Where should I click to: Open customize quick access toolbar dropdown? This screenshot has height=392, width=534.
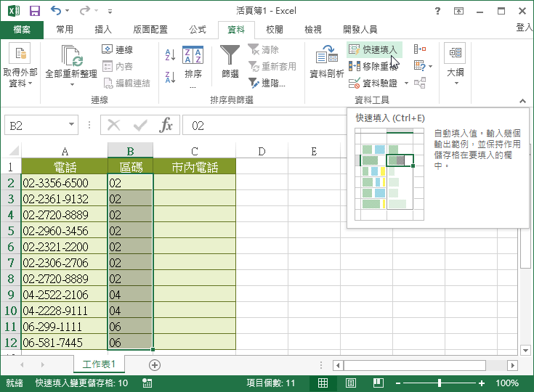point(110,12)
